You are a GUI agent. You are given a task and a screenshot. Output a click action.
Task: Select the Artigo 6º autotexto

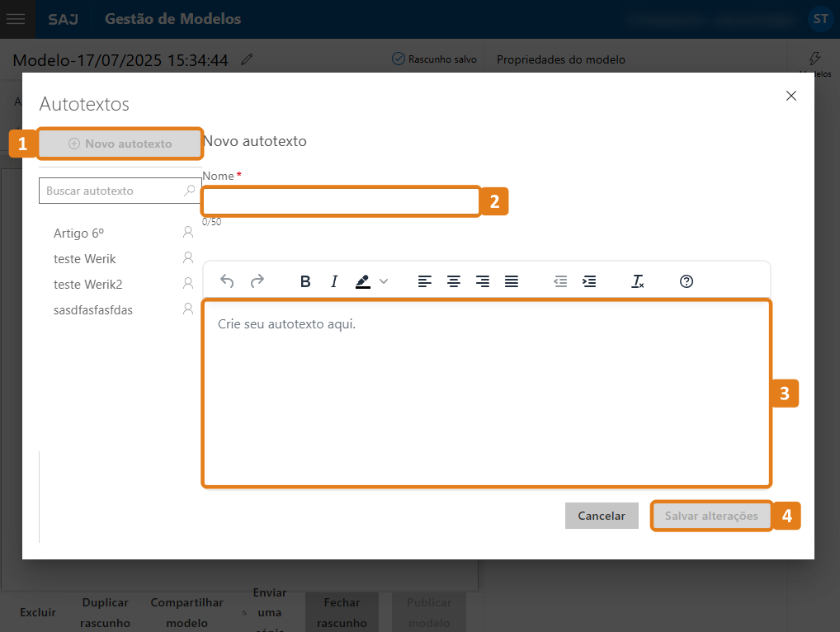(x=78, y=233)
